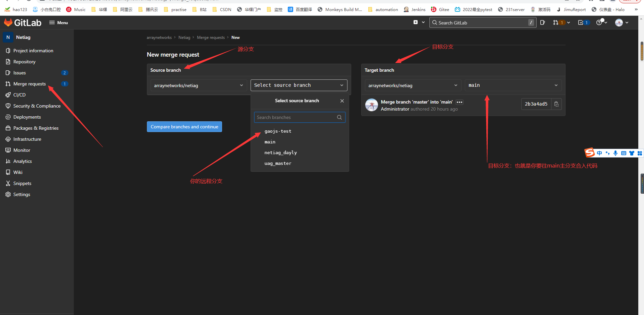Click commit SHA 2b3a4ad5

click(x=536, y=104)
